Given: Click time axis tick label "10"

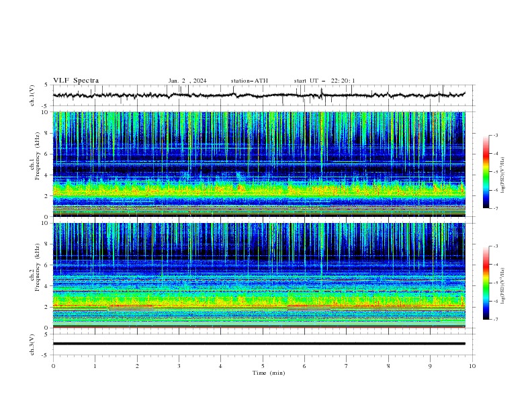Looking at the screenshot, I should [472, 366].
